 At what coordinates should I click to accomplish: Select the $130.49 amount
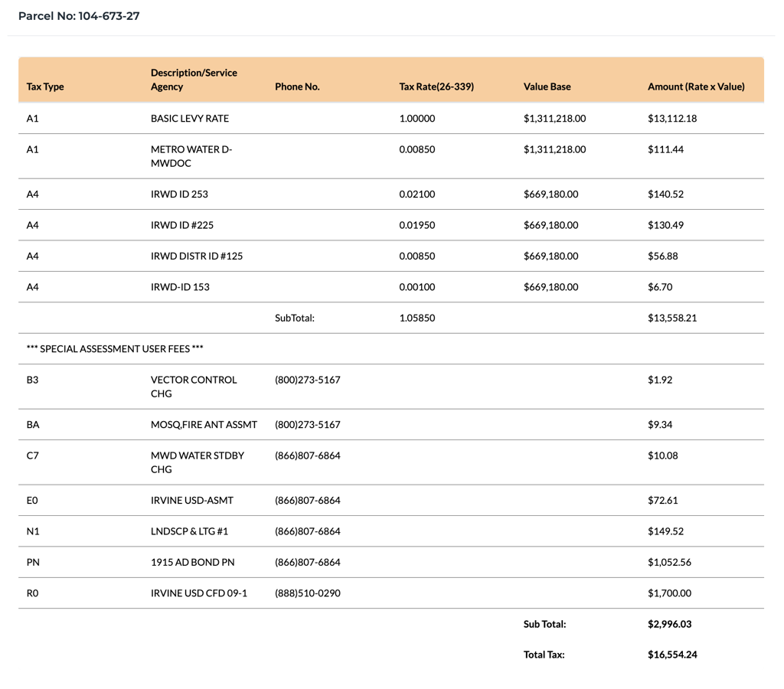[665, 225]
